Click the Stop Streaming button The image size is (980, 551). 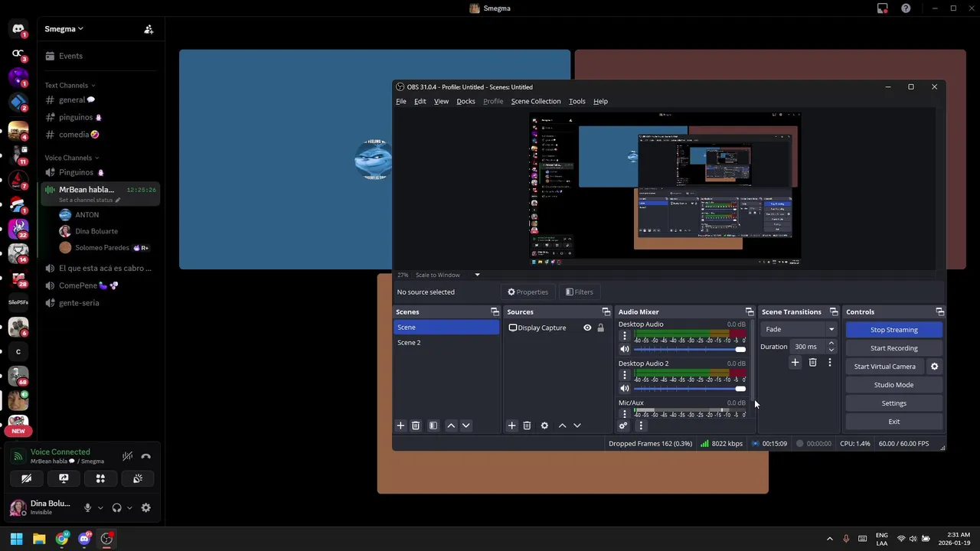(893, 330)
